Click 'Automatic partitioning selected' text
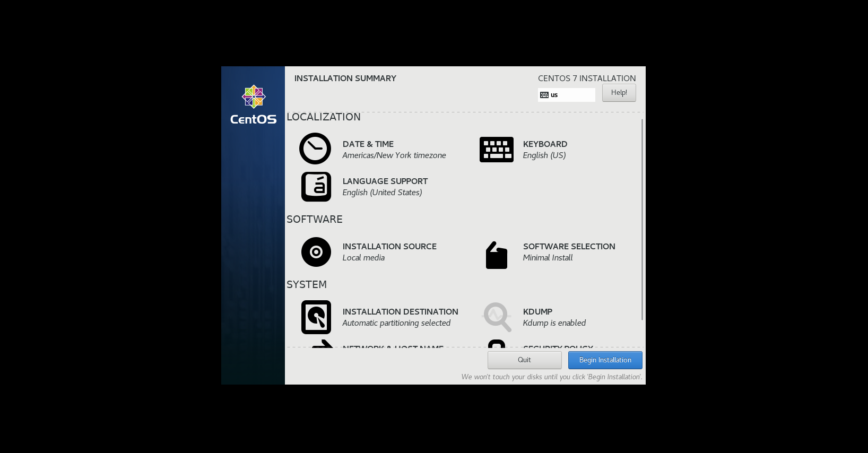 click(396, 323)
